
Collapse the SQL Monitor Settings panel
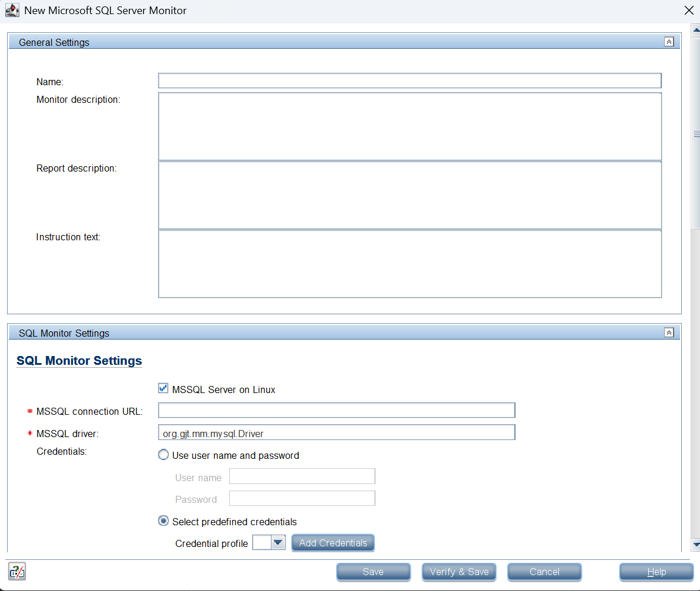point(669,333)
